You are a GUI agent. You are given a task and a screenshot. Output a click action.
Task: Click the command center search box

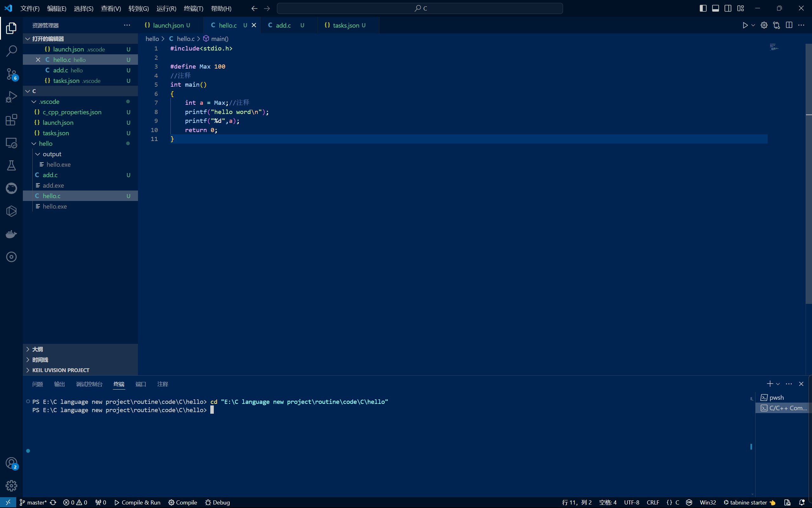[420, 8]
